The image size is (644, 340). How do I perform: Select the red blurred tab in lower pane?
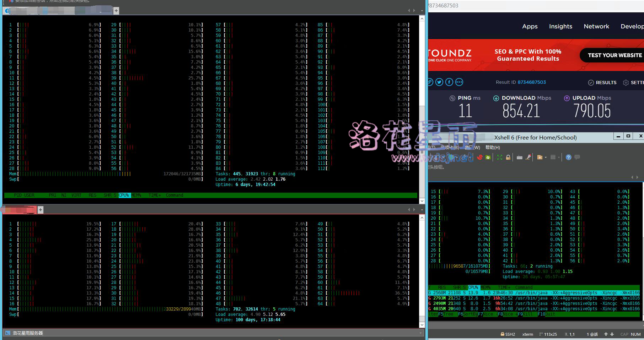tap(20, 210)
